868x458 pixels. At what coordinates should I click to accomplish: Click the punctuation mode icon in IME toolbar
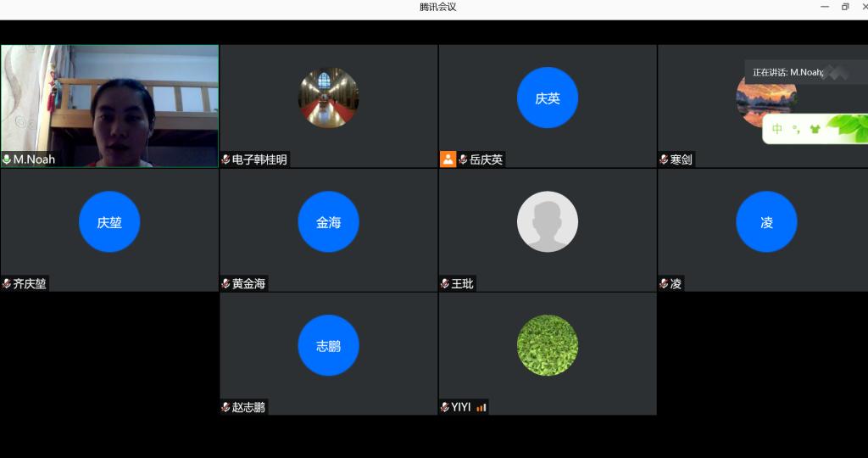pyautogui.click(x=797, y=130)
